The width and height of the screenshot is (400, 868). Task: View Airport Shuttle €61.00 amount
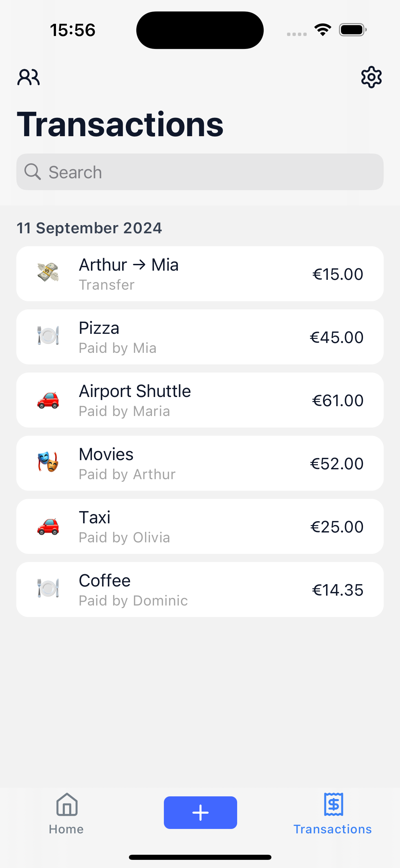337,400
